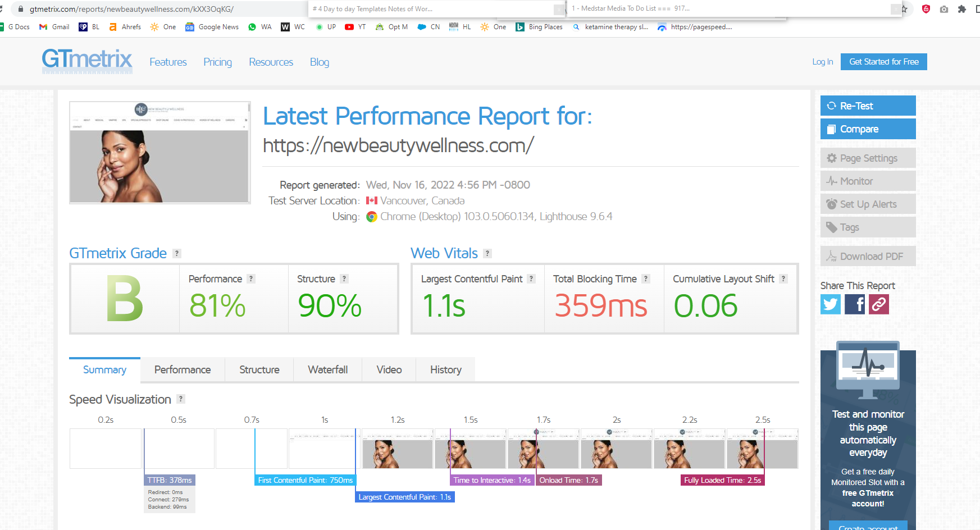This screenshot has width=980, height=530.
Task: Open the Extensions puzzle icon
Action: tap(962, 9)
